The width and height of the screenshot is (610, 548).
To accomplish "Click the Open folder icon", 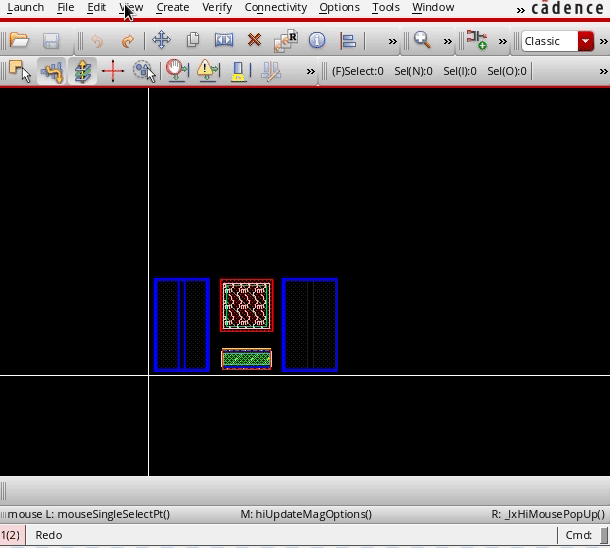I will point(19,41).
